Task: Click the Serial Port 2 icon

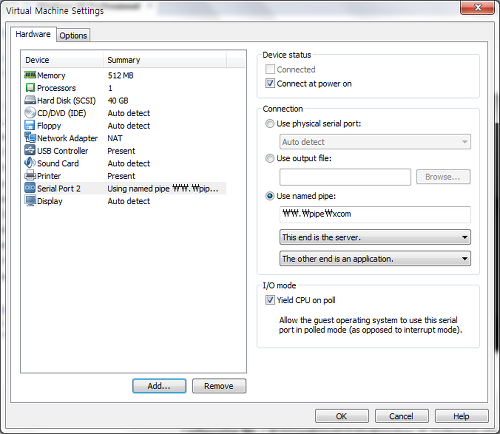Action: (30, 188)
